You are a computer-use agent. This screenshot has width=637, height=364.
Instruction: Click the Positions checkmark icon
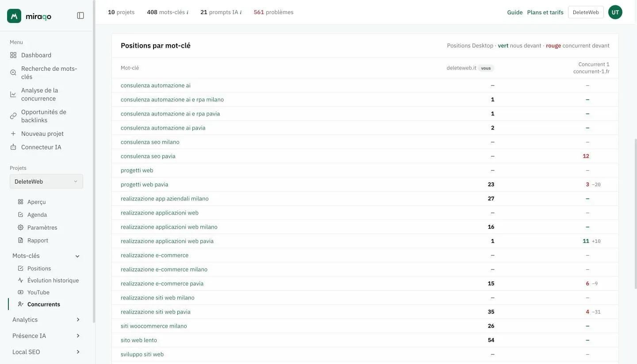coord(20,268)
